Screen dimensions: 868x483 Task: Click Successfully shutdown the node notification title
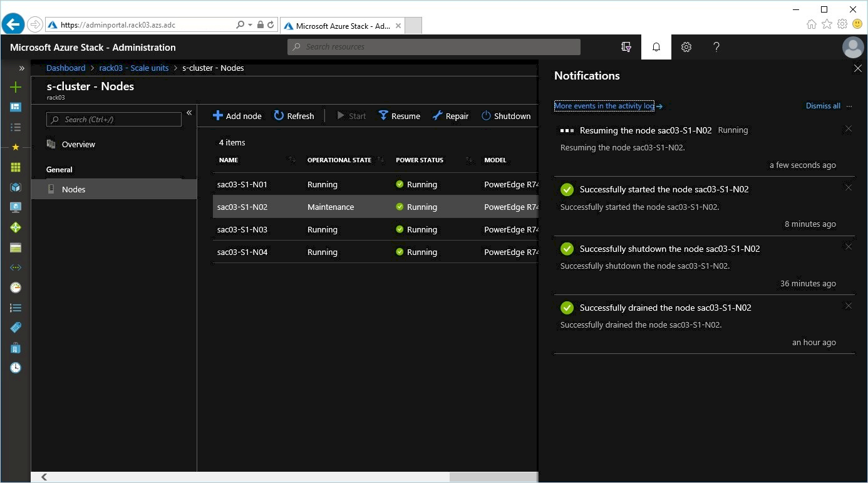coord(670,249)
